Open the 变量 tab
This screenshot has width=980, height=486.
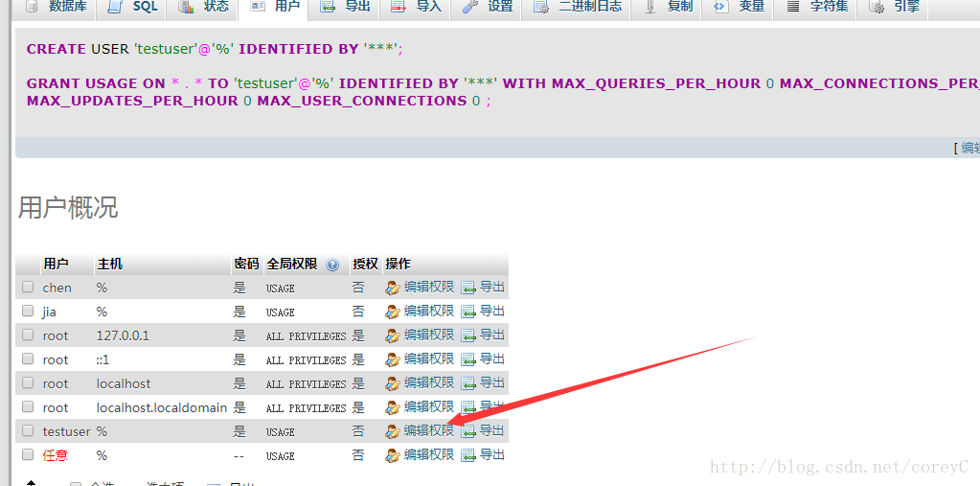pyautogui.click(x=740, y=8)
